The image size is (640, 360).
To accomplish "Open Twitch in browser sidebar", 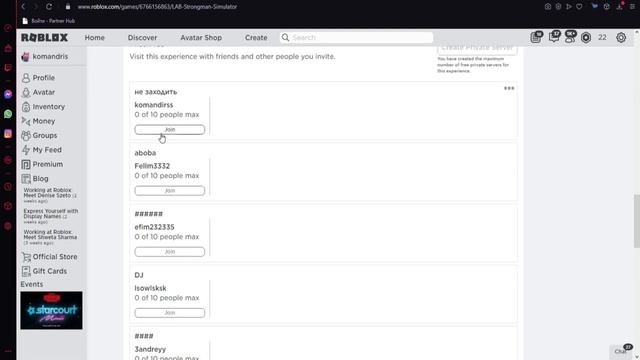I will click(x=8, y=68).
